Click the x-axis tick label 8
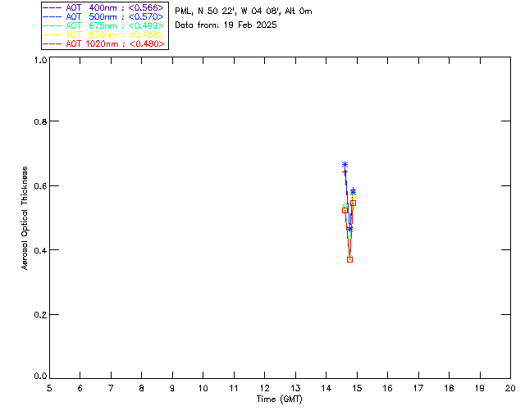Image resolution: width=525 pixels, height=420 pixels. tap(141, 388)
